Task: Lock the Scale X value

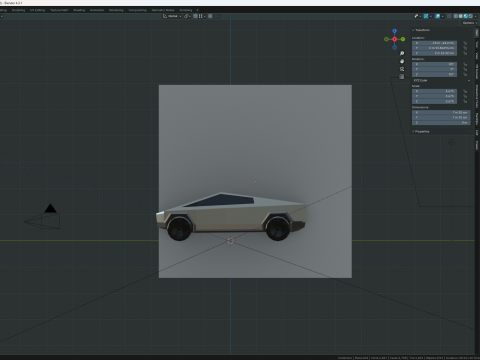Action: (465, 91)
